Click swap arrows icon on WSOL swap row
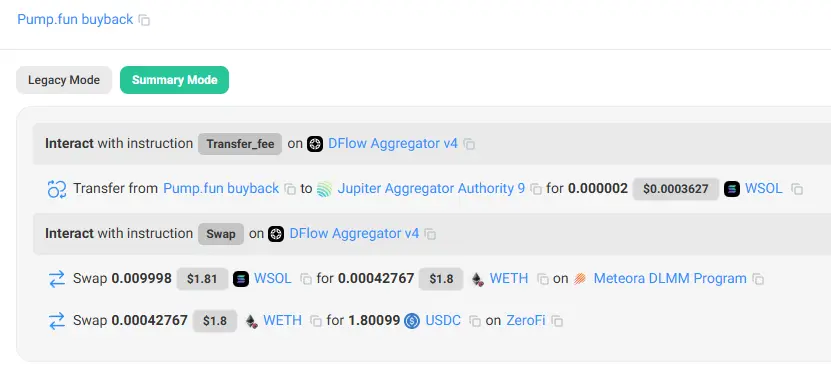831x375 pixels. pyautogui.click(x=57, y=279)
